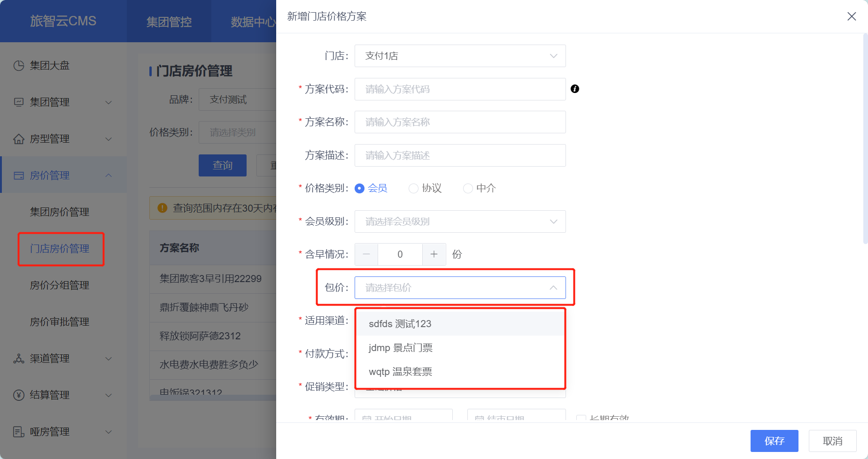Choose jdmp 景点门票 package option
The width and height of the screenshot is (868, 459).
460,348
